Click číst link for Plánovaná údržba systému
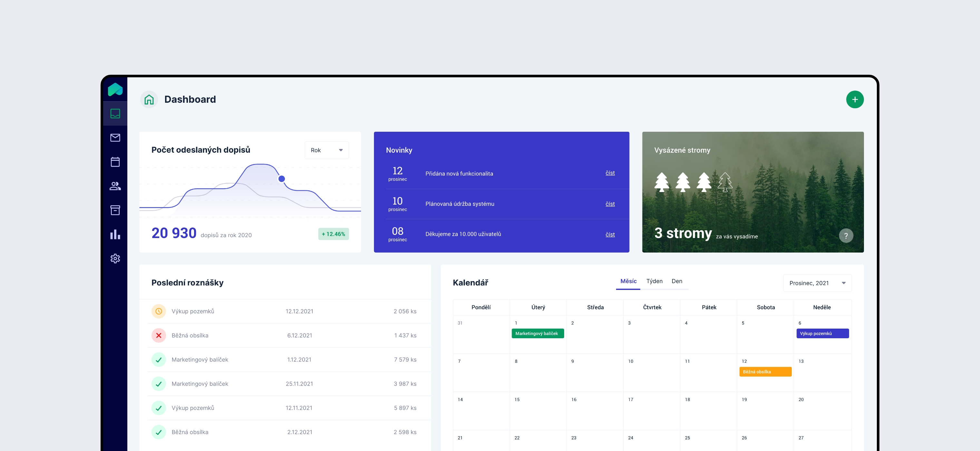The width and height of the screenshot is (980, 451). coord(610,204)
